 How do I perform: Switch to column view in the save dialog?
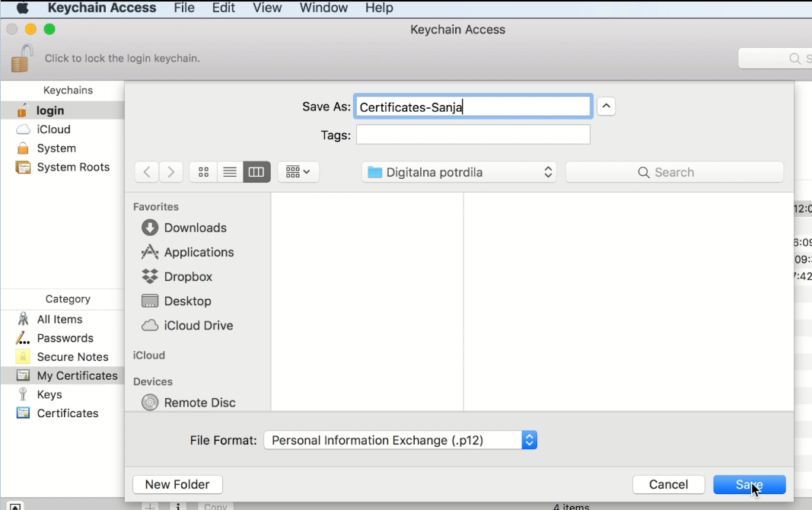click(x=257, y=172)
